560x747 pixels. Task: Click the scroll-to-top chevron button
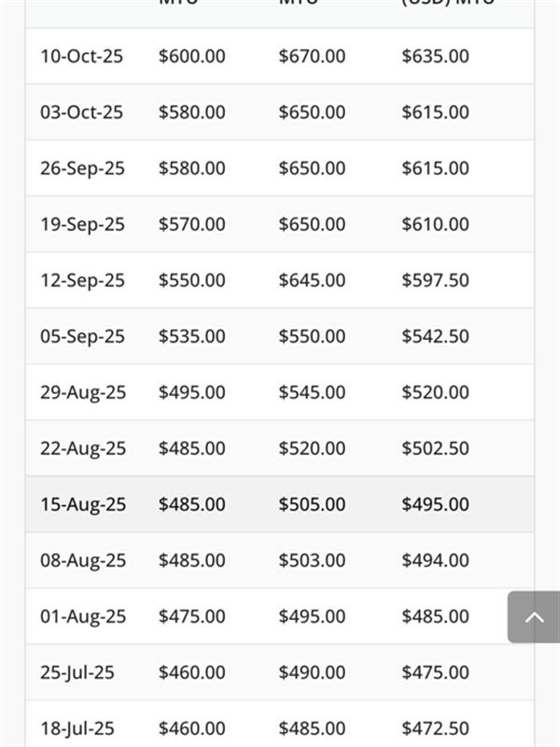coord(534,617)
